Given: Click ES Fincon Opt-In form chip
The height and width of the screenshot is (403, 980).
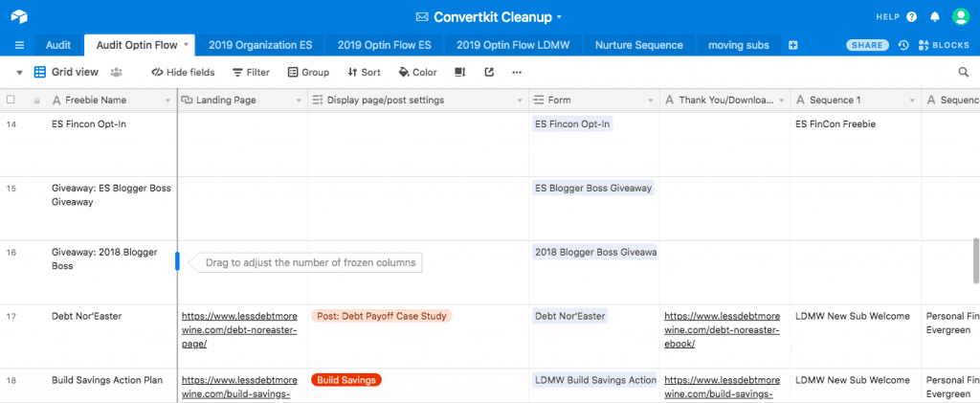Looking at the screenshot, I should click(x=572, y=123).
